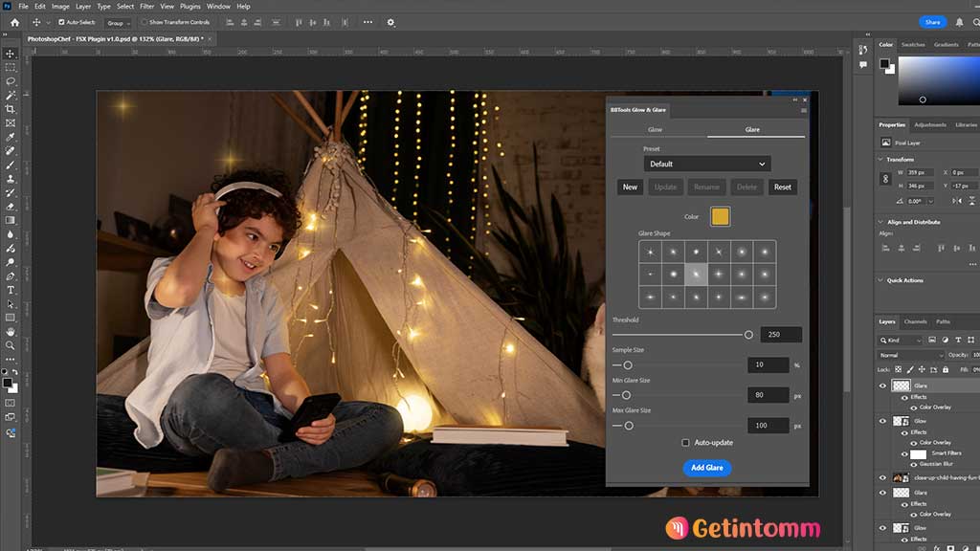The height and width of the screenshot is (551, 980).
Task: Click the New preset button
Action: [630, 187]
